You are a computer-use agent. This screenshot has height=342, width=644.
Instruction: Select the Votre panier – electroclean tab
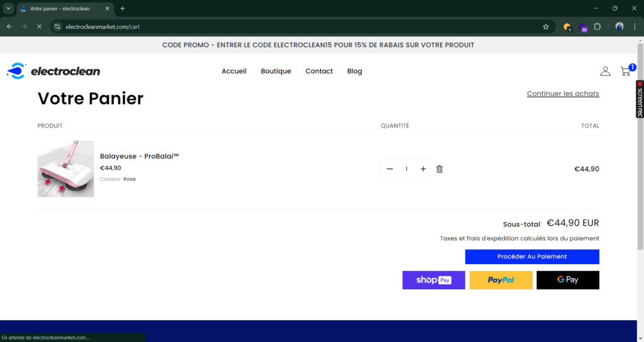(65, 9)
